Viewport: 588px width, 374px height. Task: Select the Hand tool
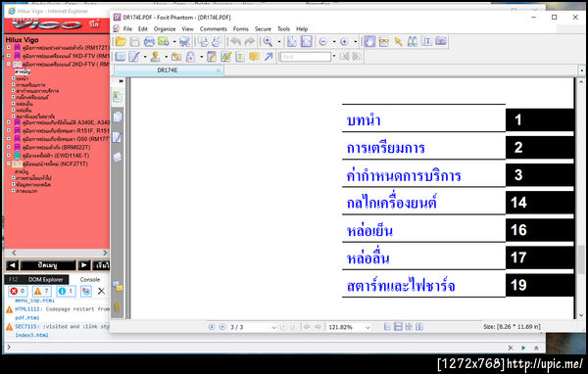coord(369,41)
